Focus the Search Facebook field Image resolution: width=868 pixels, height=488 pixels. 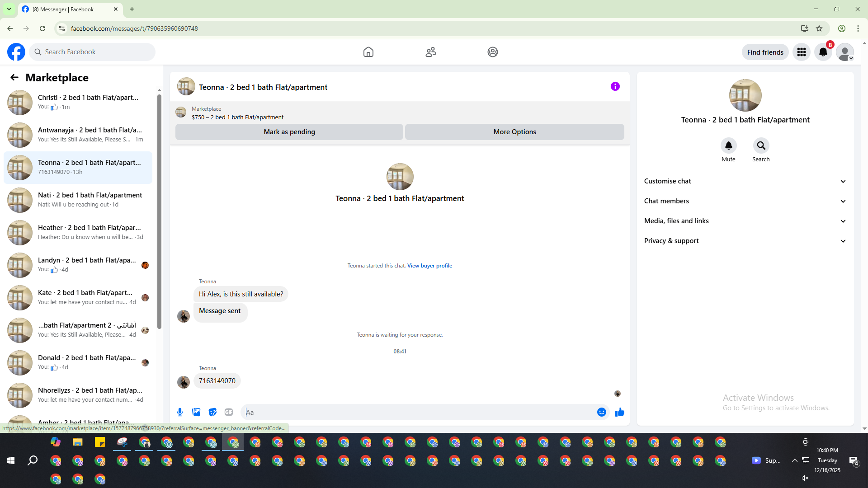click(92, 52)
